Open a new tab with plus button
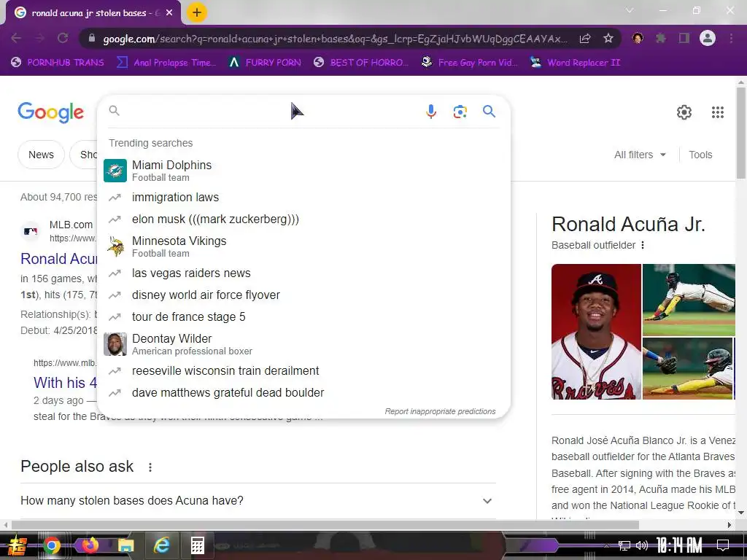This screenshot has width=747, height=560. pos(197,12)
